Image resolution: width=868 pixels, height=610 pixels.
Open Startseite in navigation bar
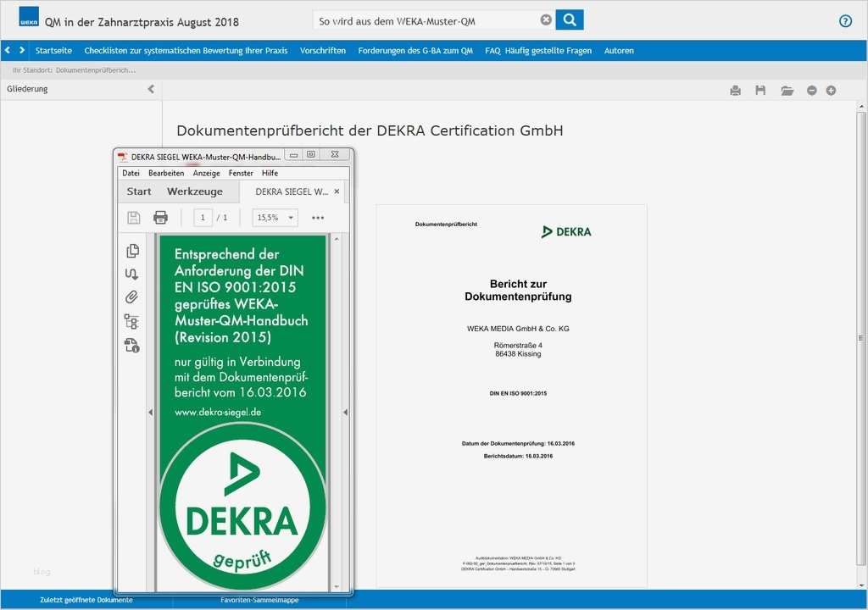pos(53,50)
